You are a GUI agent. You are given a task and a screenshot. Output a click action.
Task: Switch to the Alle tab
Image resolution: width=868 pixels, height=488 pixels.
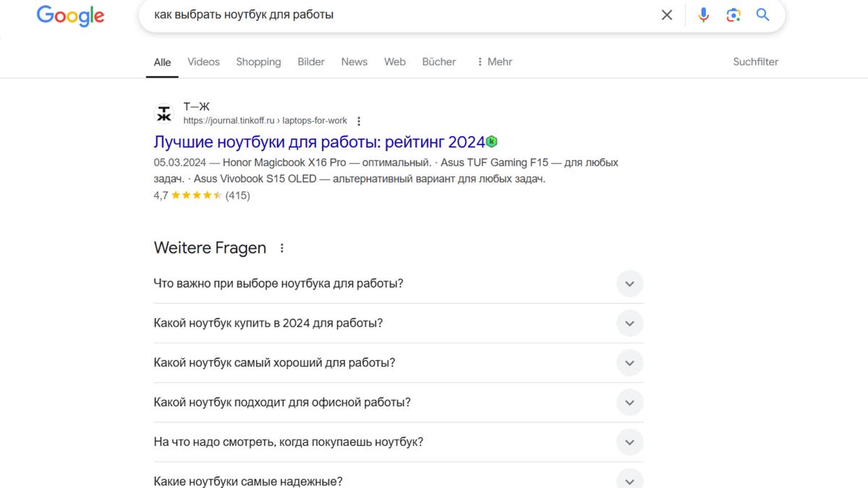tap(162, 62)
